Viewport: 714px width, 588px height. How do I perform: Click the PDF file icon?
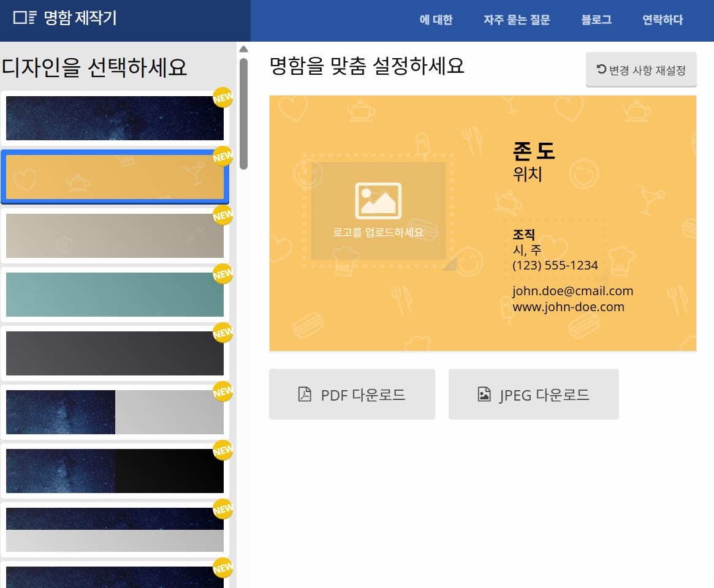click(x=305, y=394)
